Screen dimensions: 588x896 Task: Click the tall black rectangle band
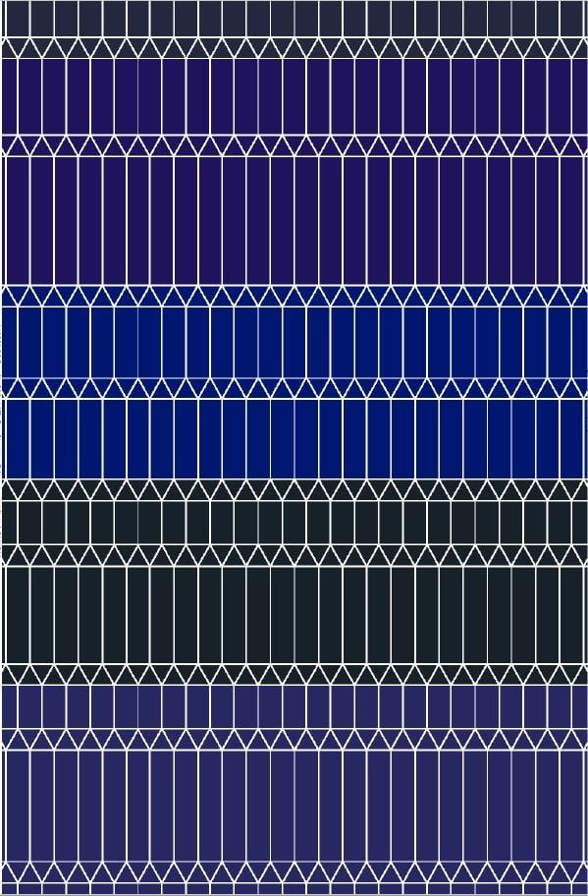pos(294,615)
